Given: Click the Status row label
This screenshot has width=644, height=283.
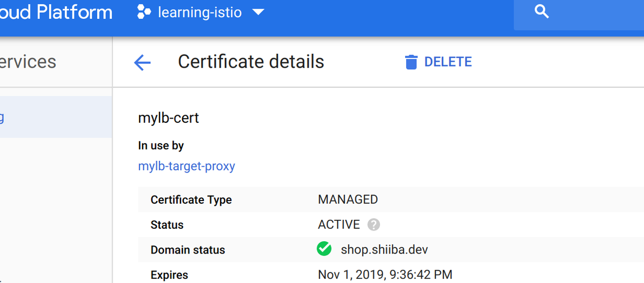Looking at the screenshot, I should pos(167,225).
